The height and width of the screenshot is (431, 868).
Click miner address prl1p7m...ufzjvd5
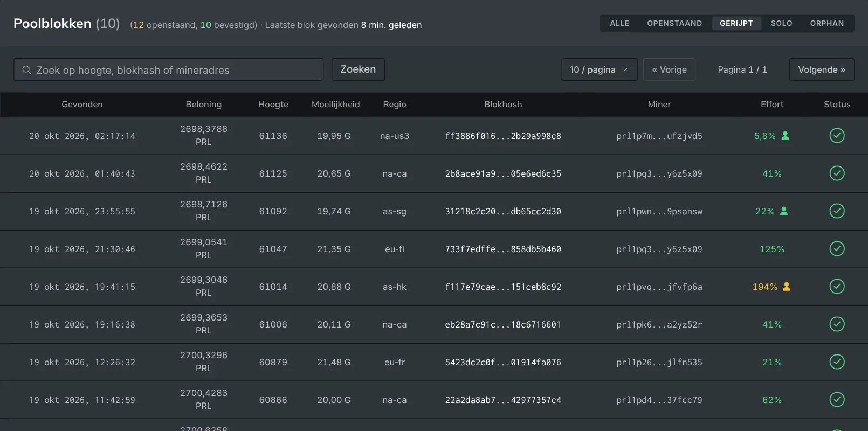[x=659, y=136]
